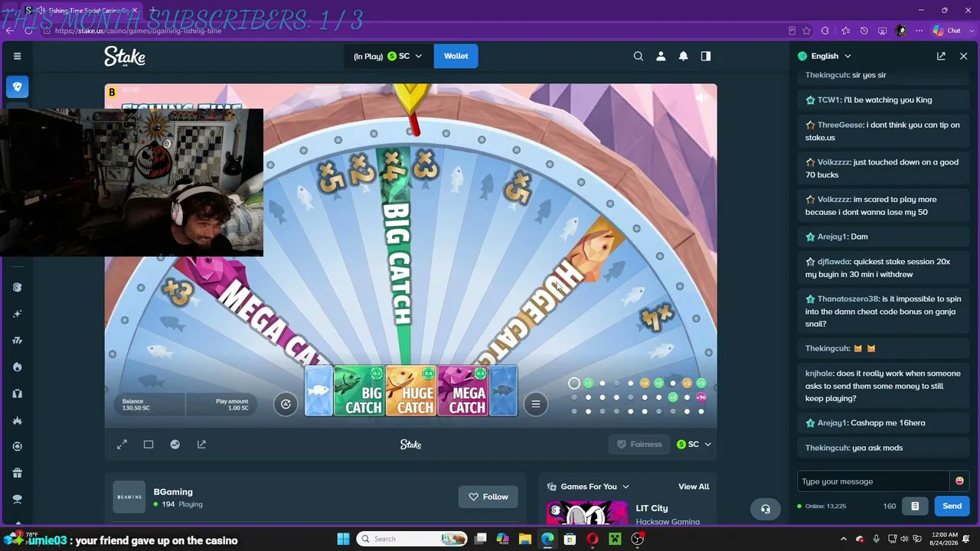The image size is (980, 551).
Task: Open the Wallet
Action: point(456,56)
